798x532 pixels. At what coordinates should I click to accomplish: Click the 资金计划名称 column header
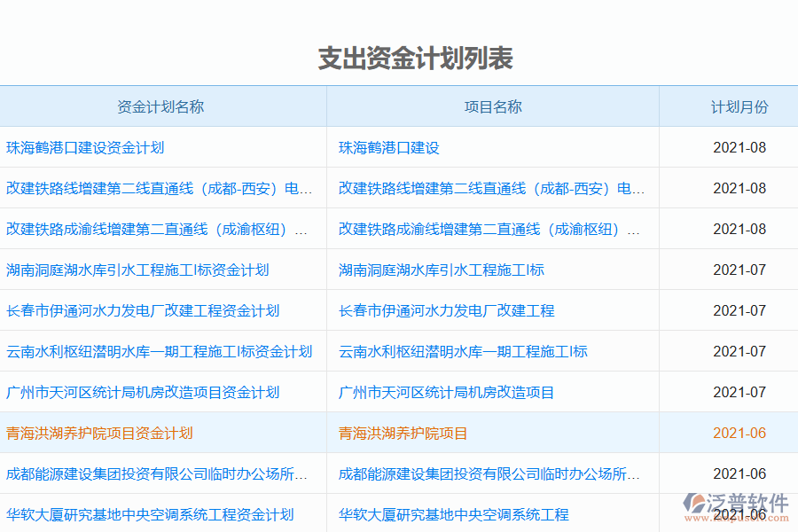point(162,106)
